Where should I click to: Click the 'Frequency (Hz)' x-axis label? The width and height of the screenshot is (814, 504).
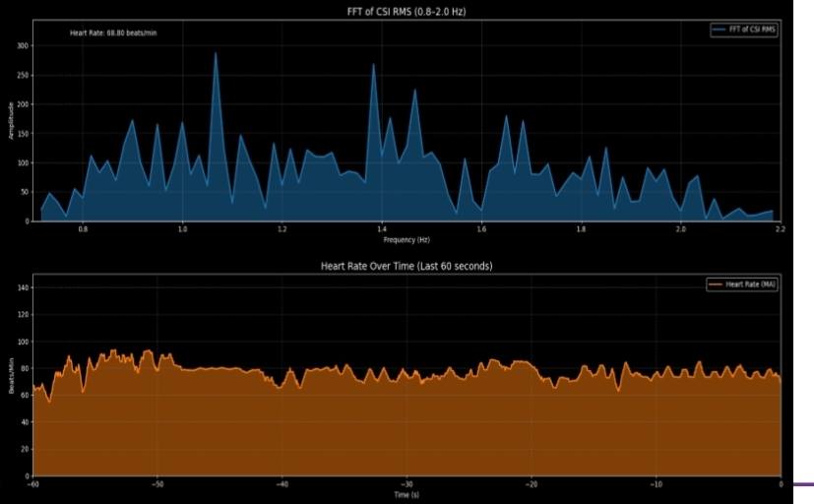click(407, 239)
